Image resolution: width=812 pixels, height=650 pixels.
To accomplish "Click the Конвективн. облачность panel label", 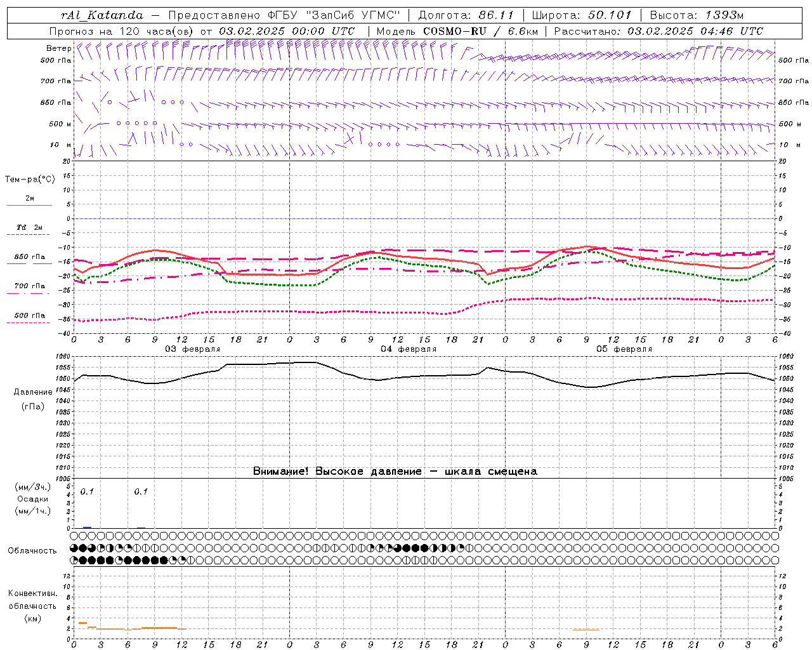I will (x=32, y=600).
